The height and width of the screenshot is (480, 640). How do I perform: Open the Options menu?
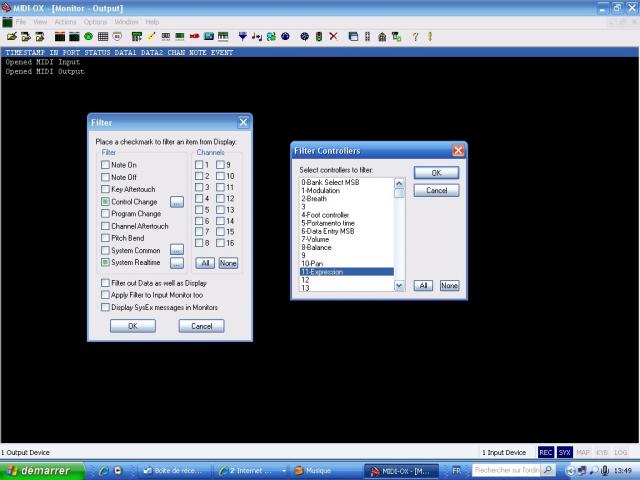[x=96, y=22]
